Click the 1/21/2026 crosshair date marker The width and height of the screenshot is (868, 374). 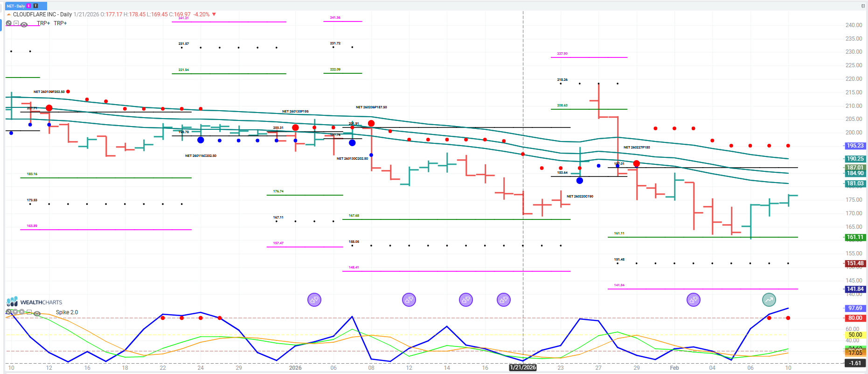(x=523, y=367)
